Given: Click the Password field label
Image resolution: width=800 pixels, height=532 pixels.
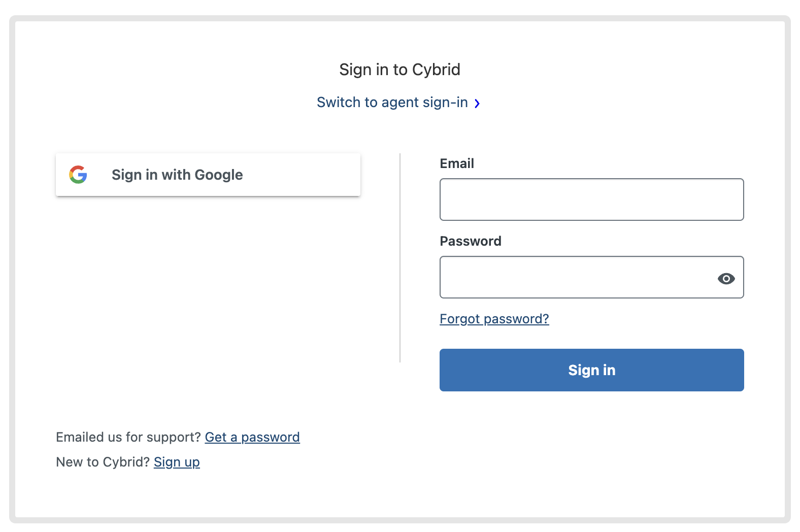Looking at the screenshot, I should 470,241.
